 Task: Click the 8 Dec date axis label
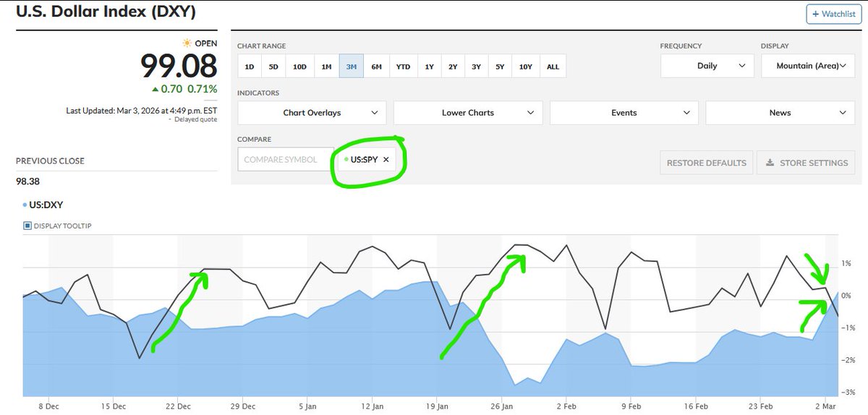[50, 406]
